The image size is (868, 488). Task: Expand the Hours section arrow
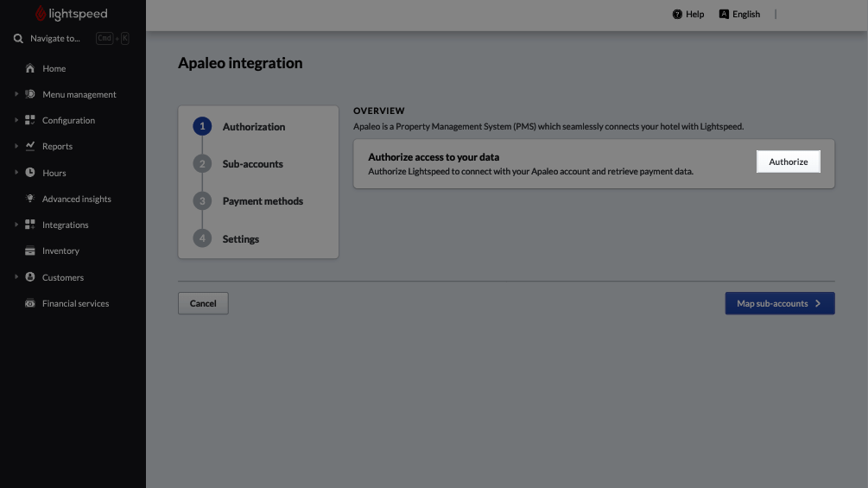click(x=16, y=173)
